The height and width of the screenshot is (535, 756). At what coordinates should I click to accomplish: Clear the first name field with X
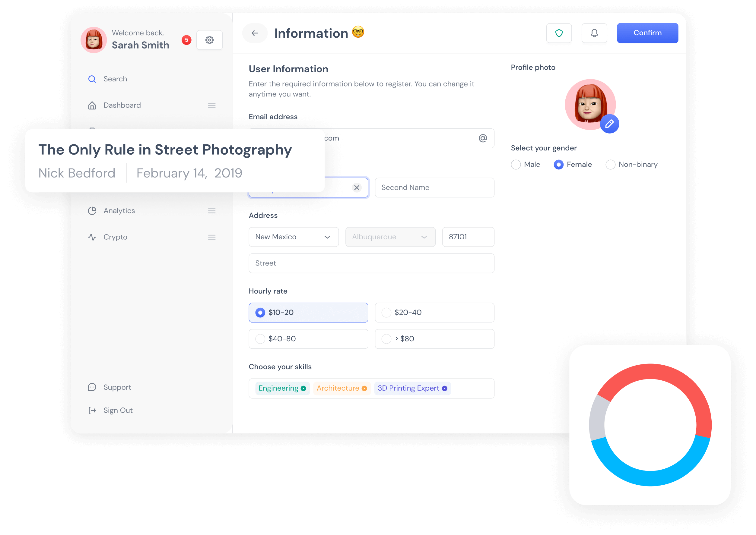(x=356, y=187)
